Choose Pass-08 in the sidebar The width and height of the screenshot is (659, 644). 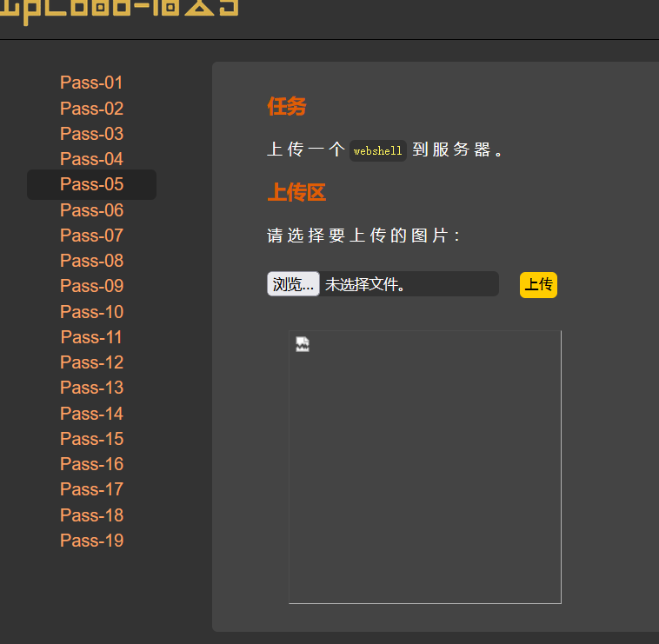(91, 261)
